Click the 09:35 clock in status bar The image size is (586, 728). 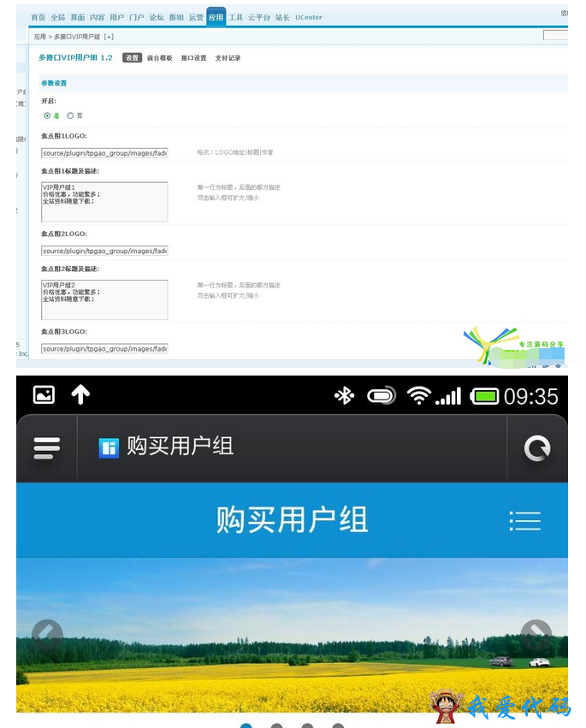(x=530, y=396)
